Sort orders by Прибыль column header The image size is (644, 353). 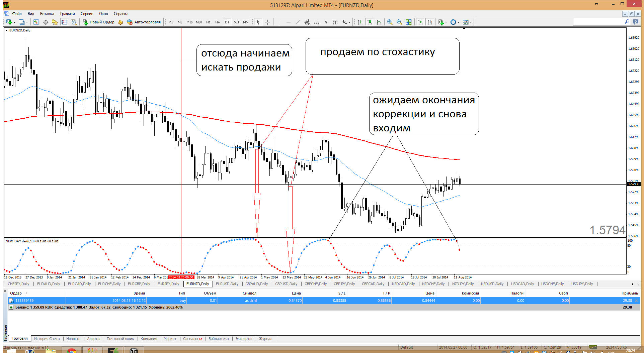629,293
